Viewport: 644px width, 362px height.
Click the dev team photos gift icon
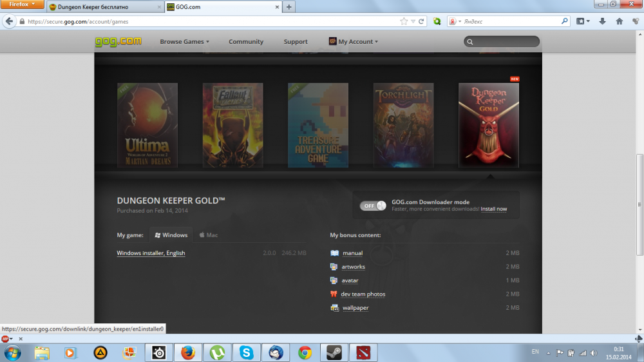pyautogui.click(x=334, y=294)
